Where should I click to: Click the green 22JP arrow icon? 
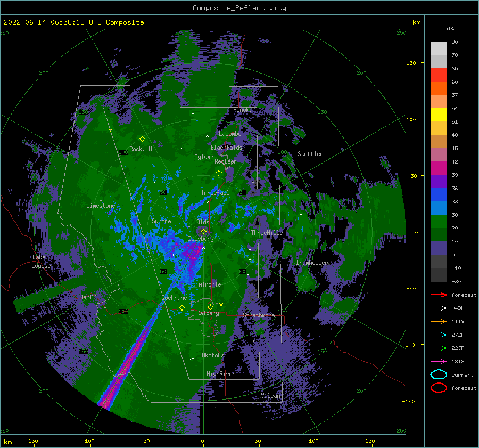click(x=439, y=348)
